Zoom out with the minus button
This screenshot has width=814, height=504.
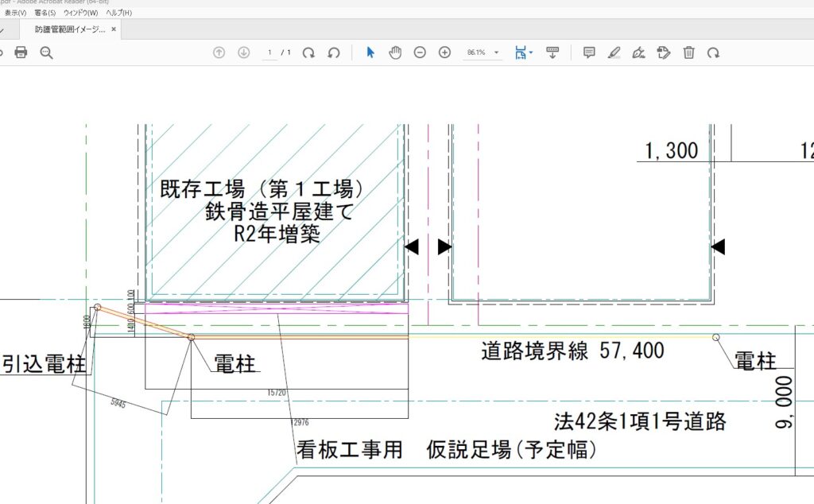point(420,52)
